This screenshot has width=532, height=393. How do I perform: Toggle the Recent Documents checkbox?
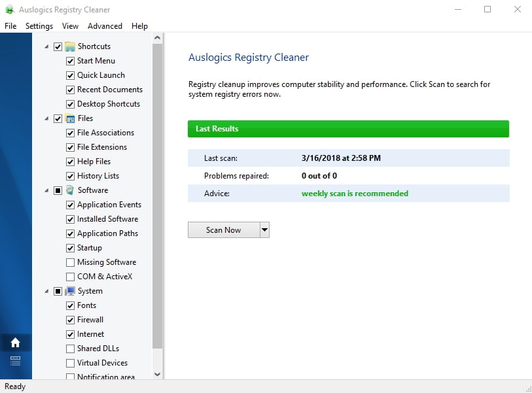tap(70, 90)
